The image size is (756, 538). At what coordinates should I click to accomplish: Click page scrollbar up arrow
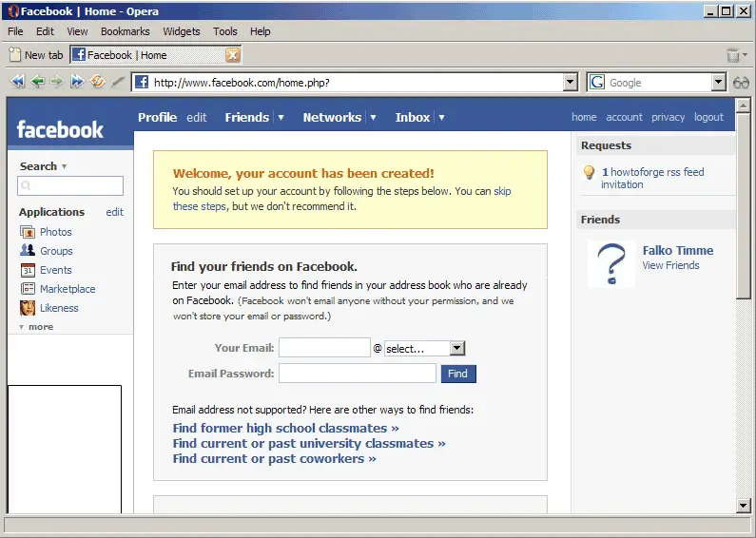tap(743, 106)
